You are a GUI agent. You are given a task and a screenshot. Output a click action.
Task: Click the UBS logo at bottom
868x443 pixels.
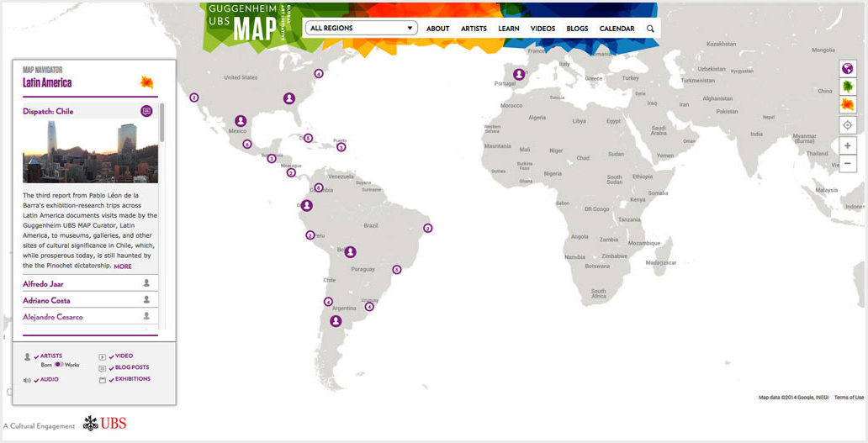pos(104,424)
